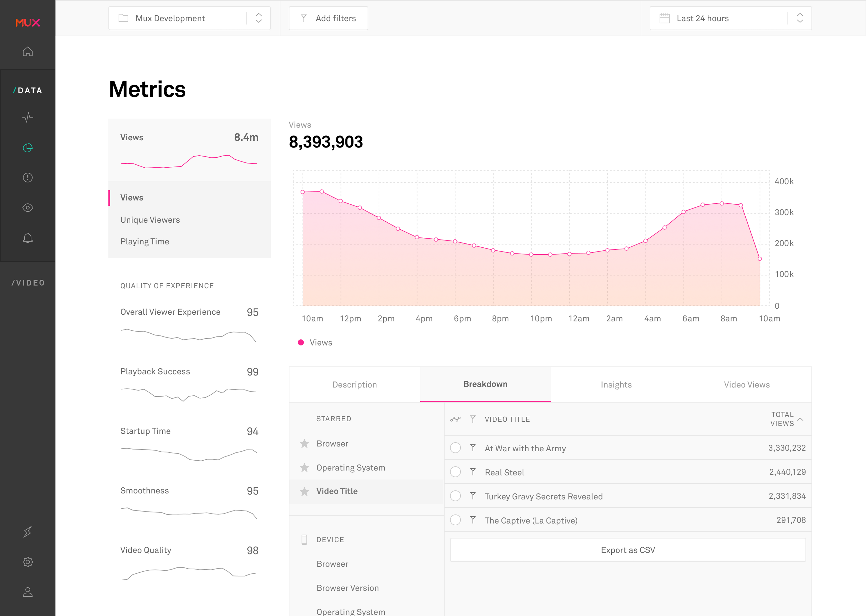Switch to the Insights tab

616,385
